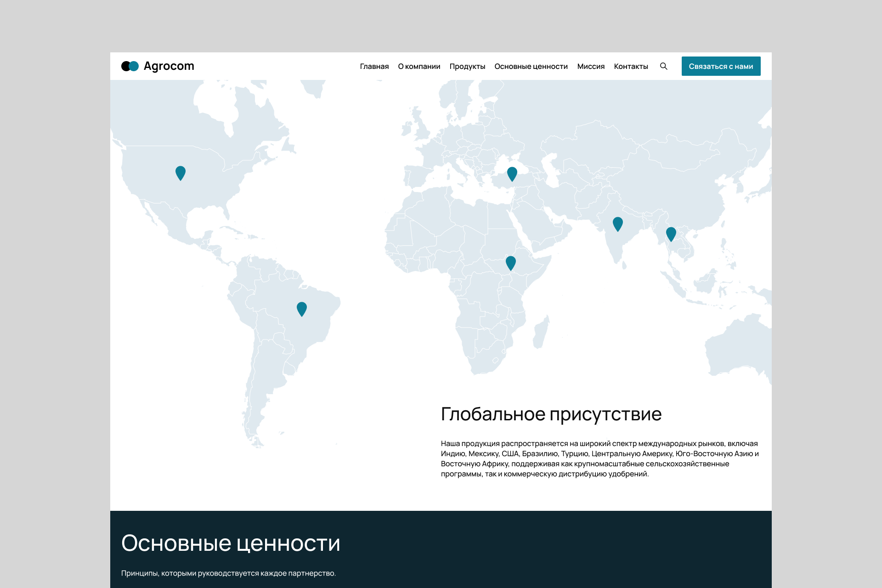This screenshot has width=882, height=588.
Task: Select the map pin over India
Action: (x=618, y=224)
